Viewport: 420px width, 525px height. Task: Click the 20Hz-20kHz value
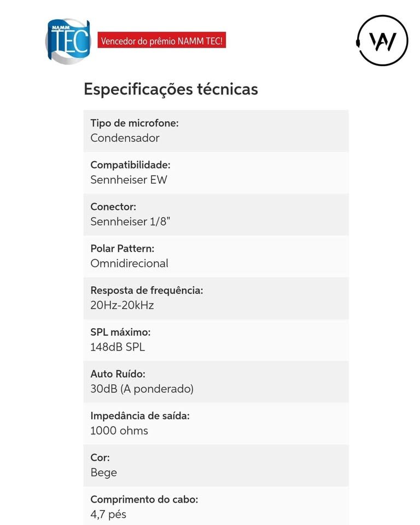click(122, 305)
